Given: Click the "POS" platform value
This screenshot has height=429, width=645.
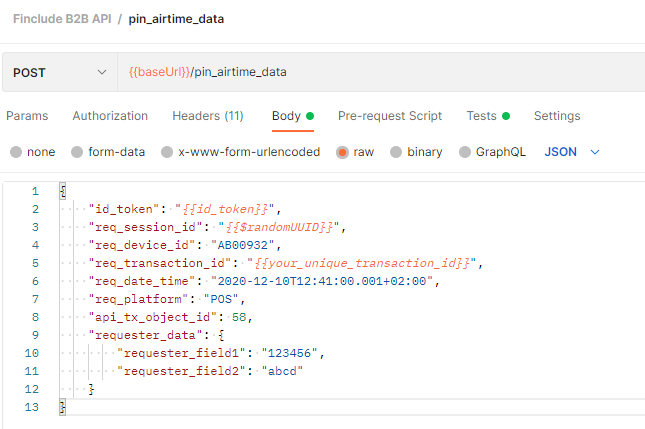Looking at the screenshot, I should tap(221, 299).
